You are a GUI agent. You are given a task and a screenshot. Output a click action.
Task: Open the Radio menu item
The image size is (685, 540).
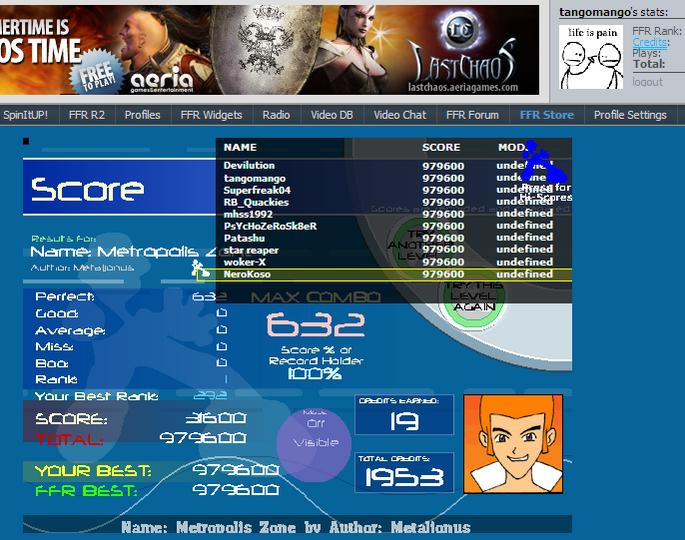pos(276,115)
